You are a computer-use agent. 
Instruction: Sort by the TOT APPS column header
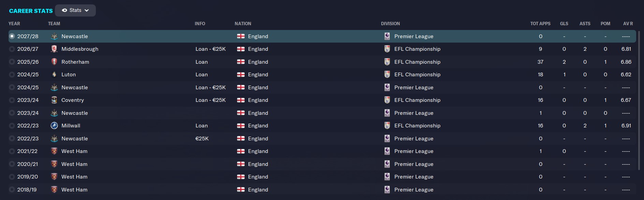(540, 24)
